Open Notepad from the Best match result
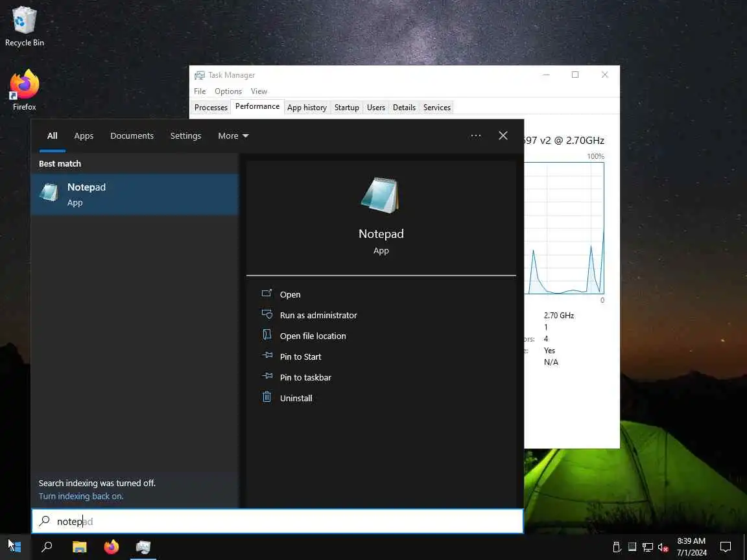747x560 pixels. [134, 194]
